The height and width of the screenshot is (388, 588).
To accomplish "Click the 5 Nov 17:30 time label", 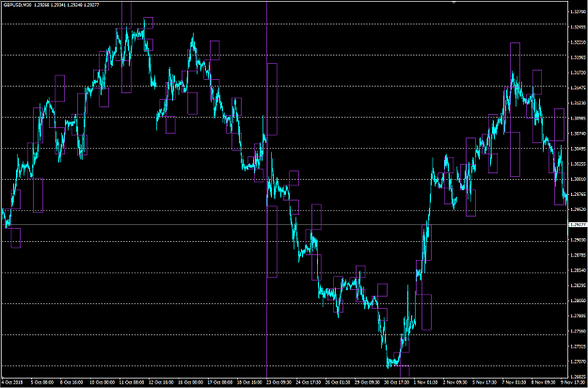I will [x=483, y=382].
